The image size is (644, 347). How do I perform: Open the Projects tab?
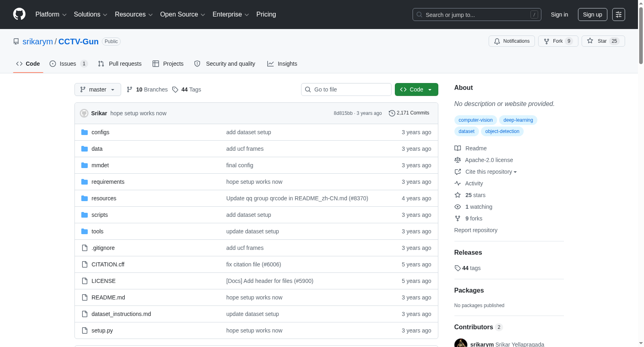(x=168, y=64)
